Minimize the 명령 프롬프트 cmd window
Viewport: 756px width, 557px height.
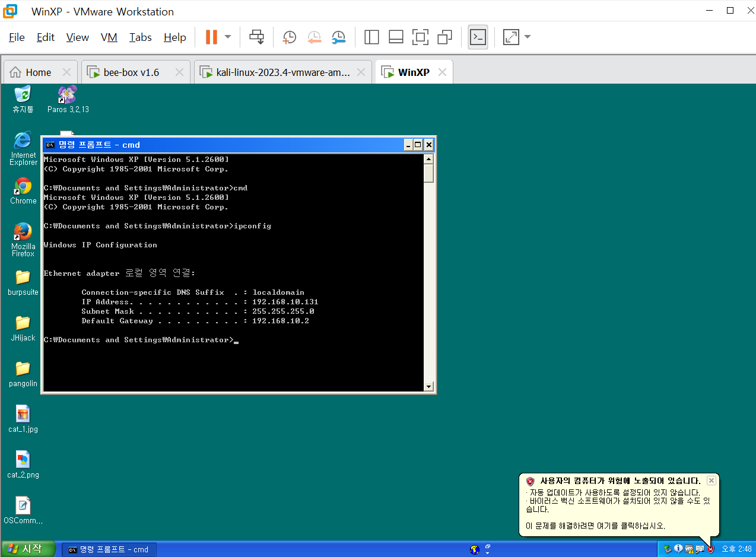click(408, 145)
